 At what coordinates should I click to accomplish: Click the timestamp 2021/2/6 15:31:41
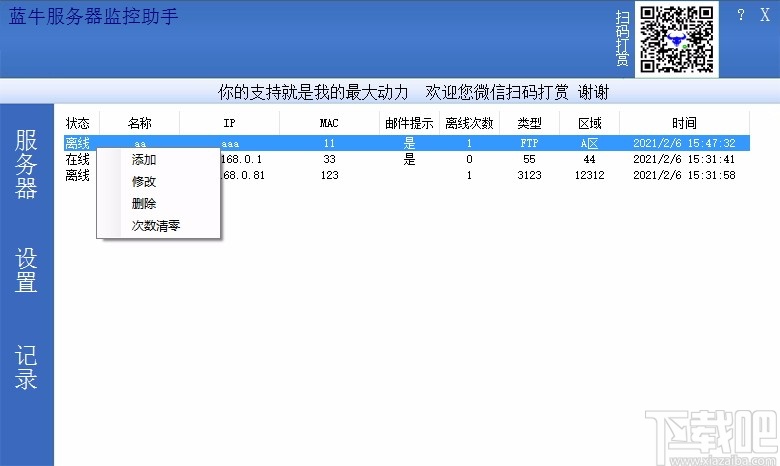pyautogui.click(x=684, y=159)
